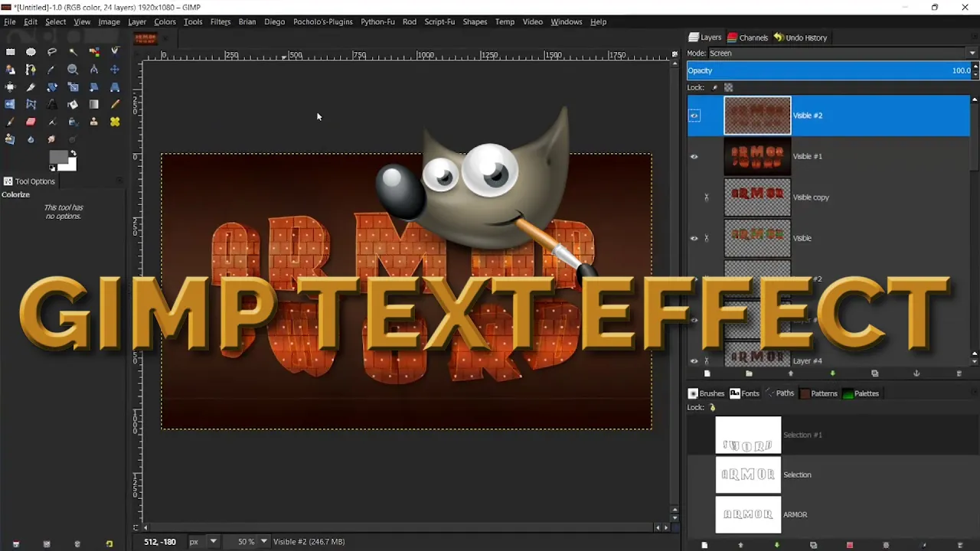
Task: Select the Select by Color tool
Action: [x=94, y=51]
